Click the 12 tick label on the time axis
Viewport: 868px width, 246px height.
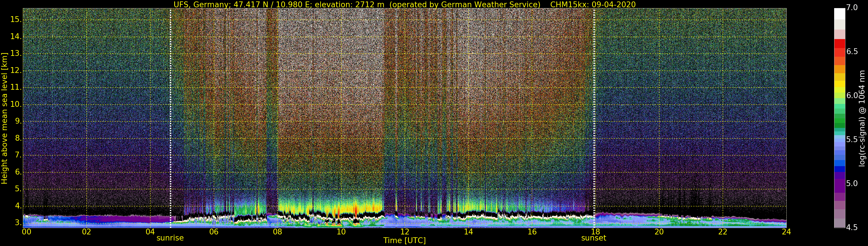coord(405,232)
